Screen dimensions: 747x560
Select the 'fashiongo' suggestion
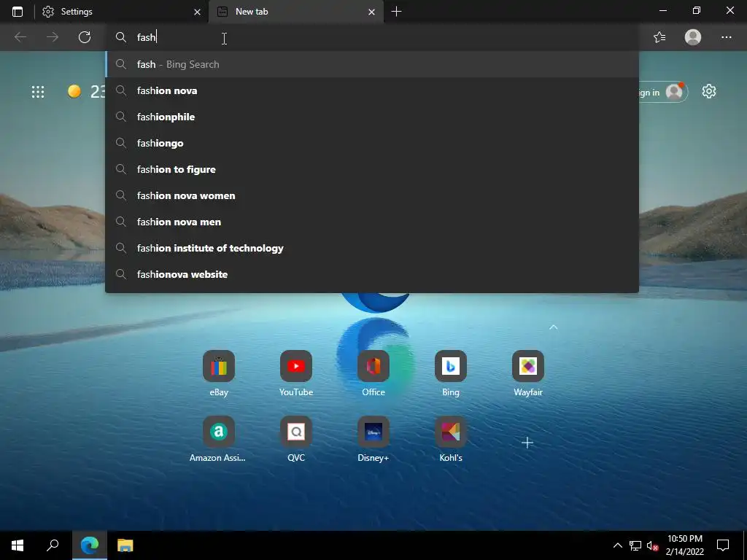point(372,143)
